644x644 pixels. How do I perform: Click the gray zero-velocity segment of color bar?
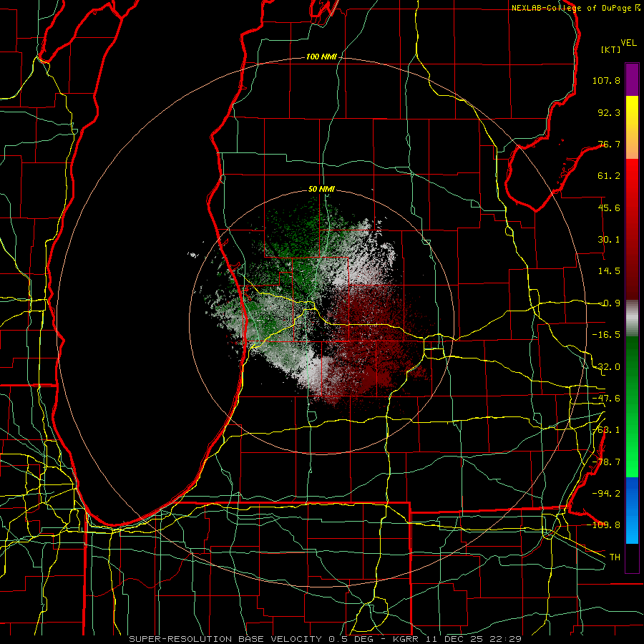pos(632,318)
